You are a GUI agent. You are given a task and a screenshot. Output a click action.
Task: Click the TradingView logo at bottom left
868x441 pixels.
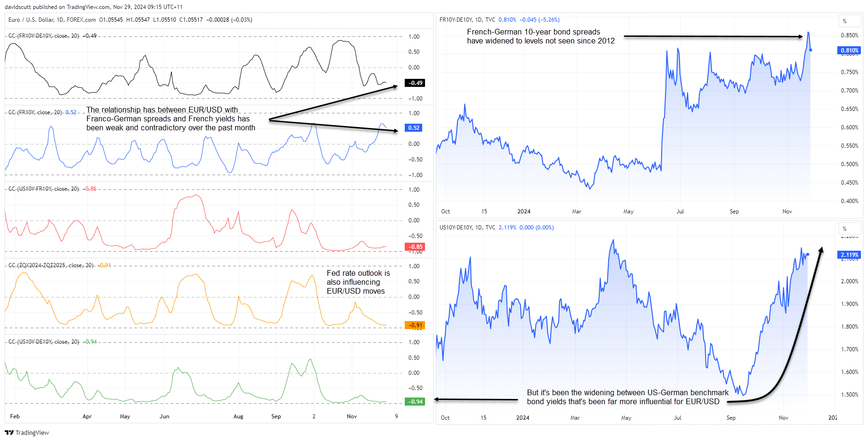click(27, 433)
